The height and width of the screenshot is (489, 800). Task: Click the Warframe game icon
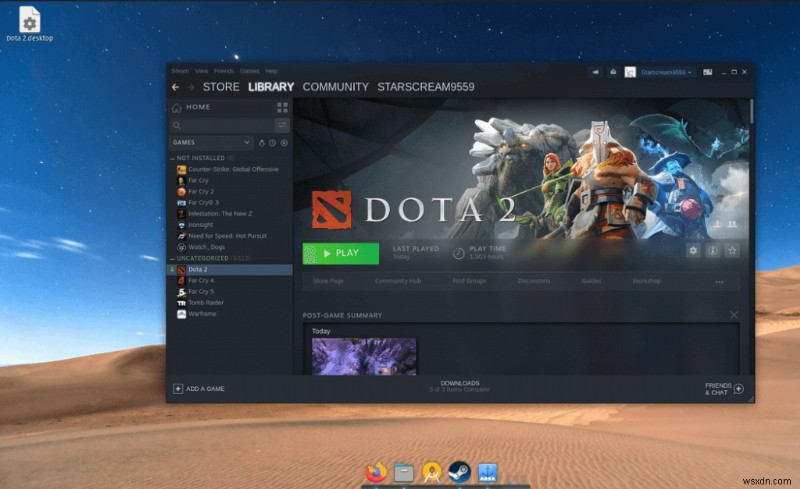tap(181, 314)
